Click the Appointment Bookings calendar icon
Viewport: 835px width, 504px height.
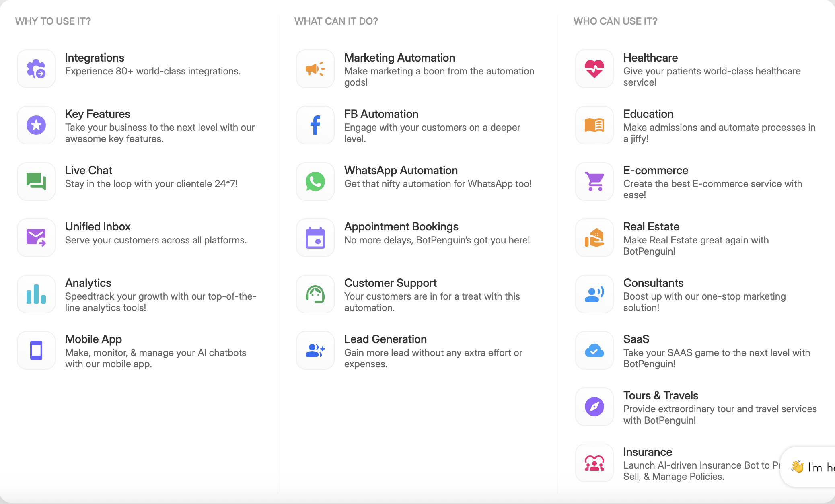tap(315, 238)
